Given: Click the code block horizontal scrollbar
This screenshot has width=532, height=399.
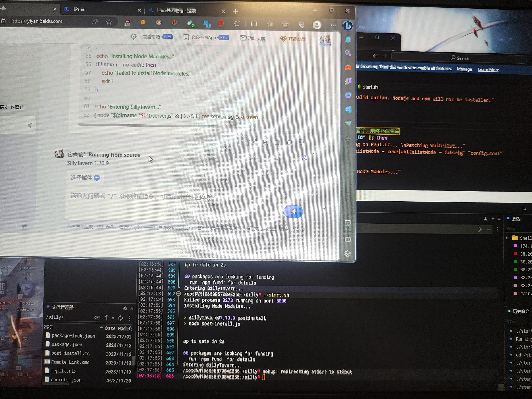Looking at the screenshot, I should (149, 126).
